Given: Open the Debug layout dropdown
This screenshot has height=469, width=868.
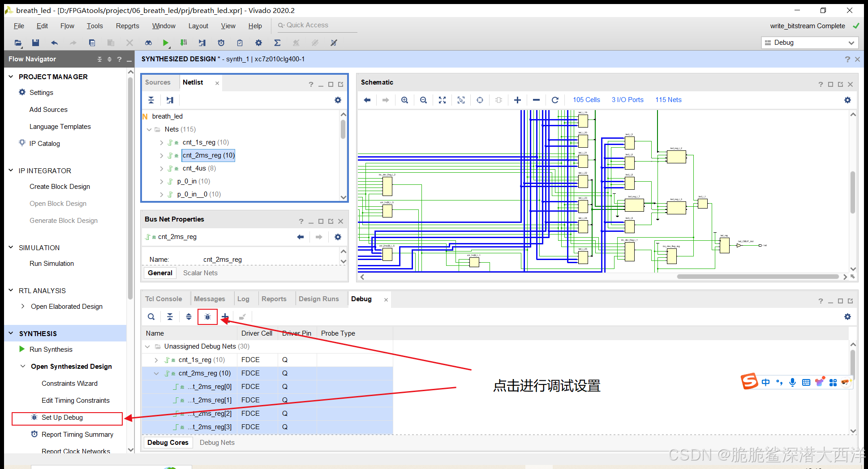Looking at the screenshot, I should coord(809,43).
